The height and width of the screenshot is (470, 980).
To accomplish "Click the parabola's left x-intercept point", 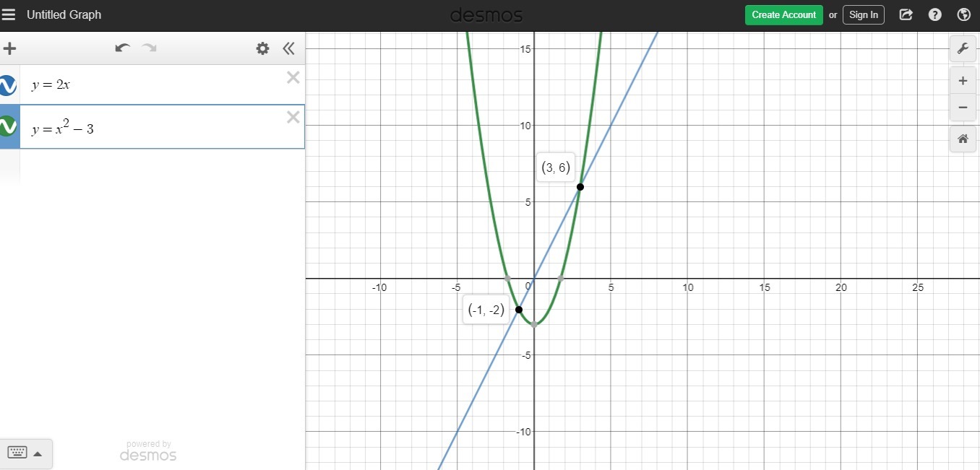I will 507,278.
